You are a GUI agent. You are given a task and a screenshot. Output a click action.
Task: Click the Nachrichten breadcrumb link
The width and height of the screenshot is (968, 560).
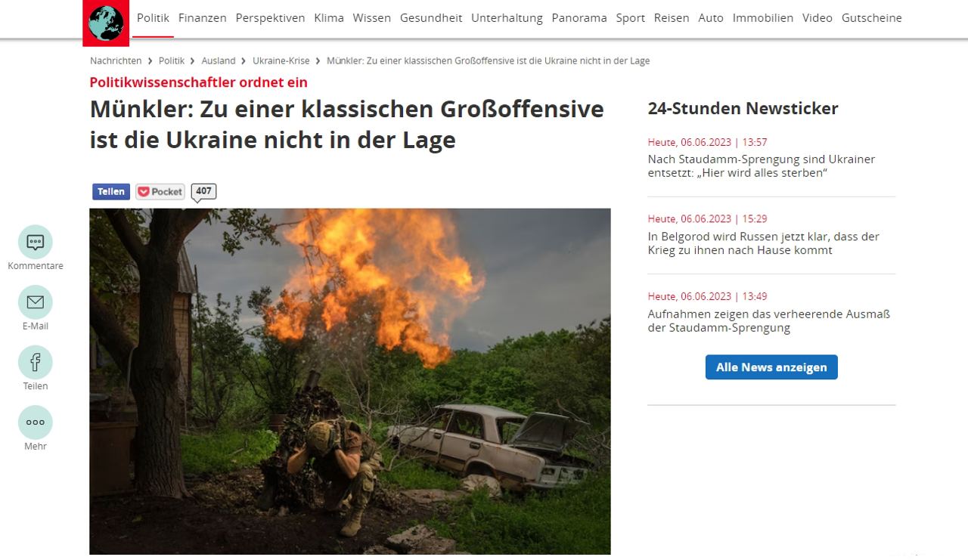(x=116, y=60)
